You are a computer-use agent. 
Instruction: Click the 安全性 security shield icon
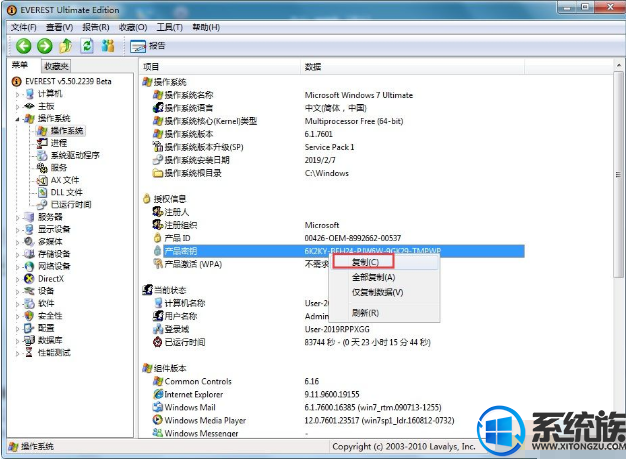point(29,316)
